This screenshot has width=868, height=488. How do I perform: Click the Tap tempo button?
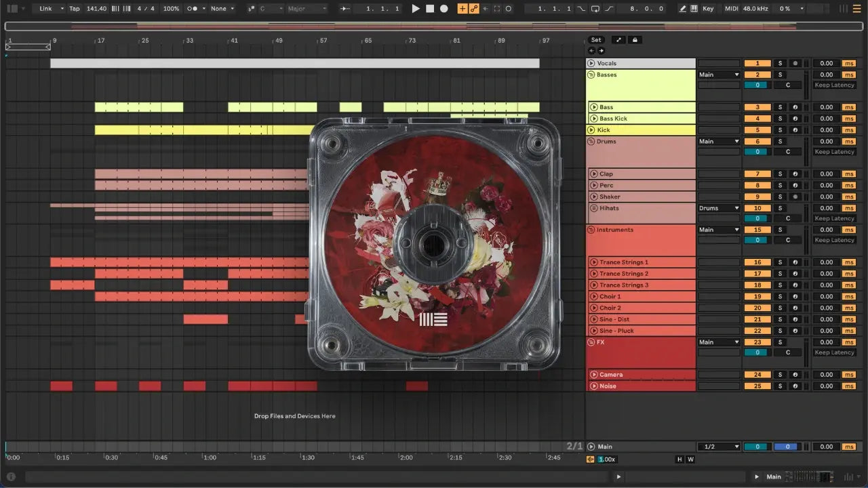[x=75, y=9]
